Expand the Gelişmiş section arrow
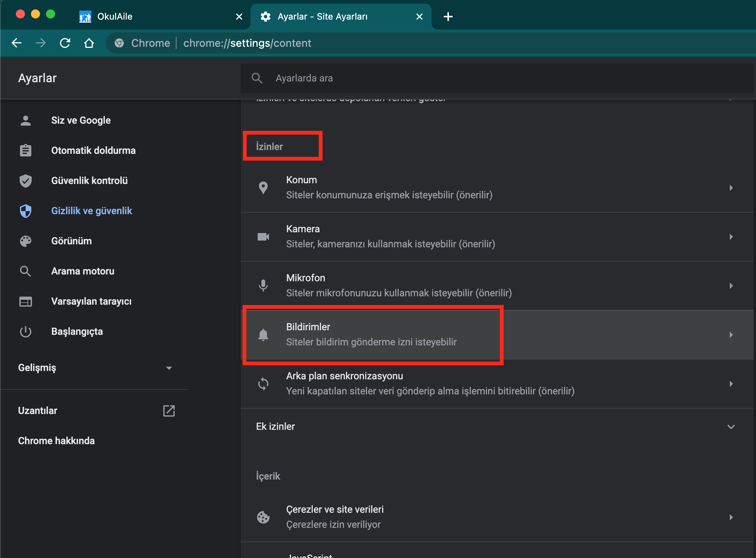 [169, 368]
